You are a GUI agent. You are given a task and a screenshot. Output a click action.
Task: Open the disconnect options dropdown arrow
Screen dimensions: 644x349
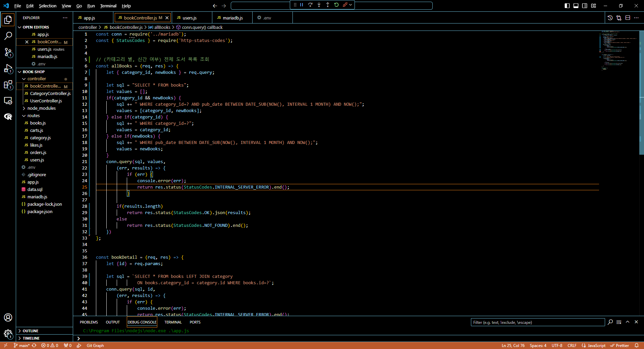pyautogui.click(x=351, y=5)
